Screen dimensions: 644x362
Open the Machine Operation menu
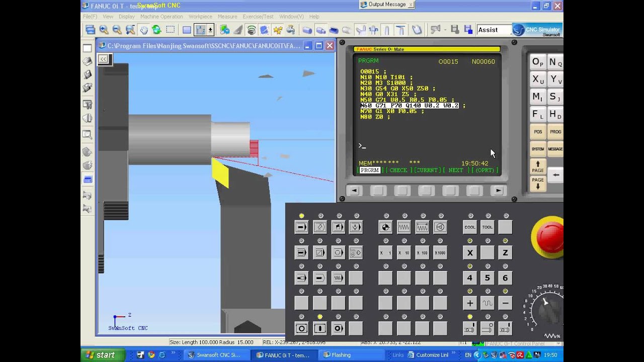coord(162,17)
